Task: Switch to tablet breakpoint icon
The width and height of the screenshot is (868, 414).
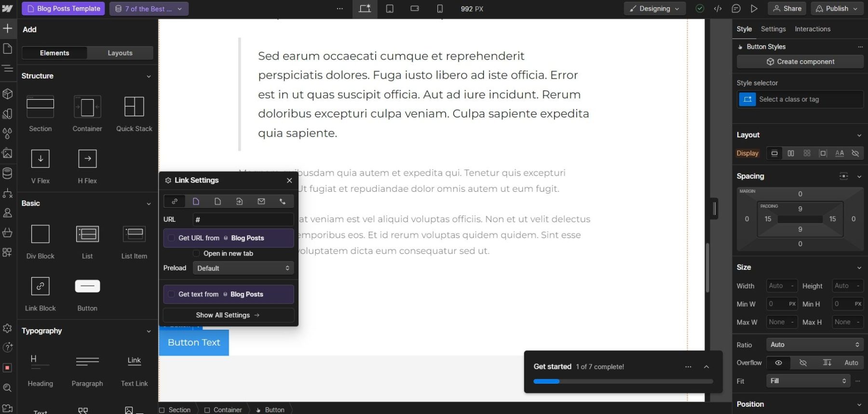Action: [x=390, y=9]
